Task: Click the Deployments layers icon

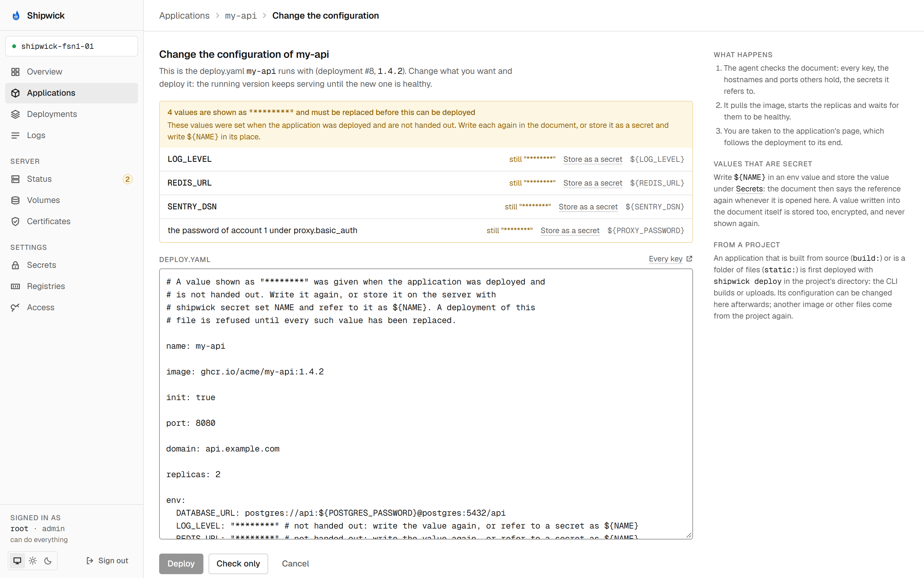Action: coord(15,114)
